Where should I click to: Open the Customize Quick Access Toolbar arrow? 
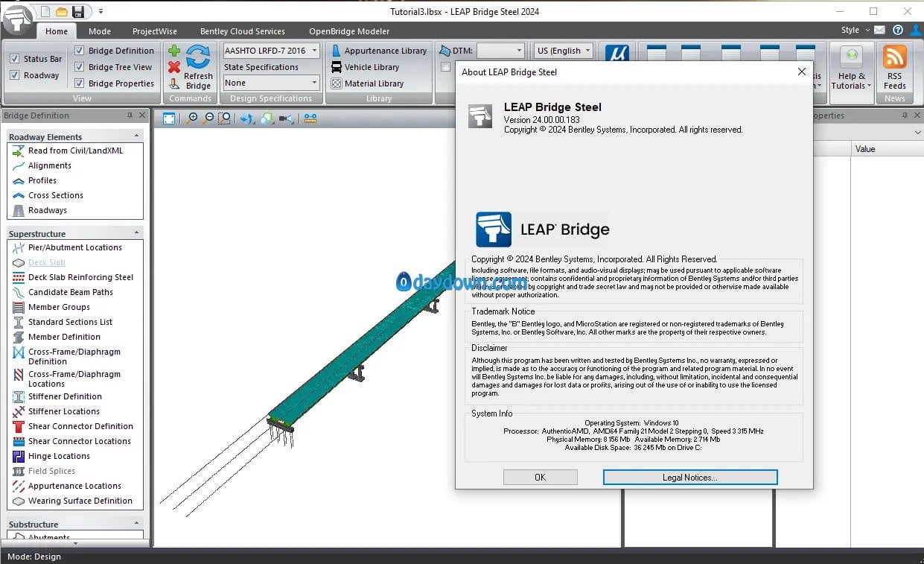[101, 11]
